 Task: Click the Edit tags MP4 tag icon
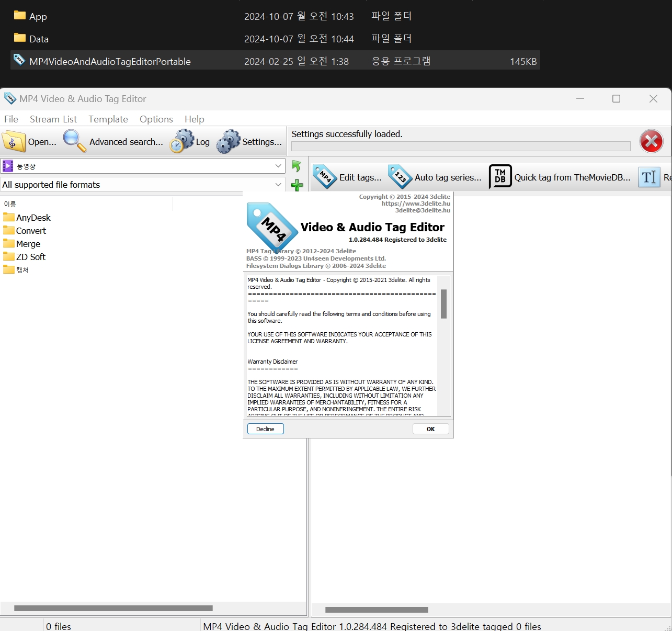pos(325,177)
